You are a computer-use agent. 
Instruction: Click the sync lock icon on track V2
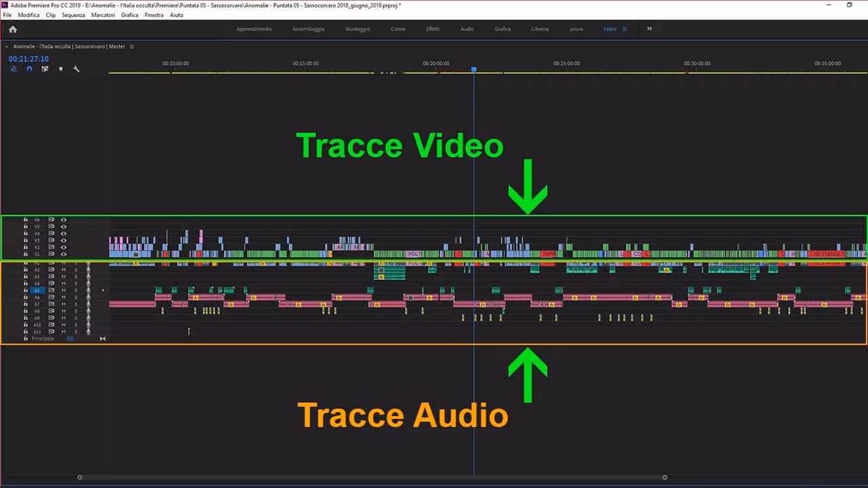50,247
